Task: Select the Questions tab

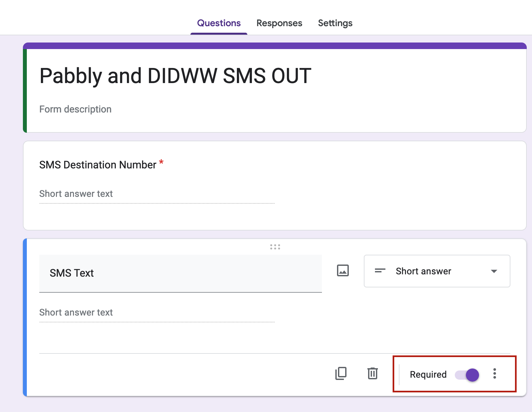Action: pos(219,23)
